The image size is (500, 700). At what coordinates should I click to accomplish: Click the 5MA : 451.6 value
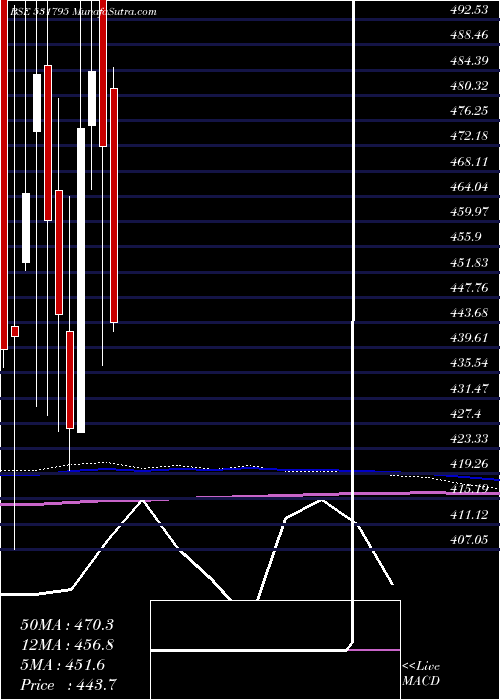pos(63,665)
